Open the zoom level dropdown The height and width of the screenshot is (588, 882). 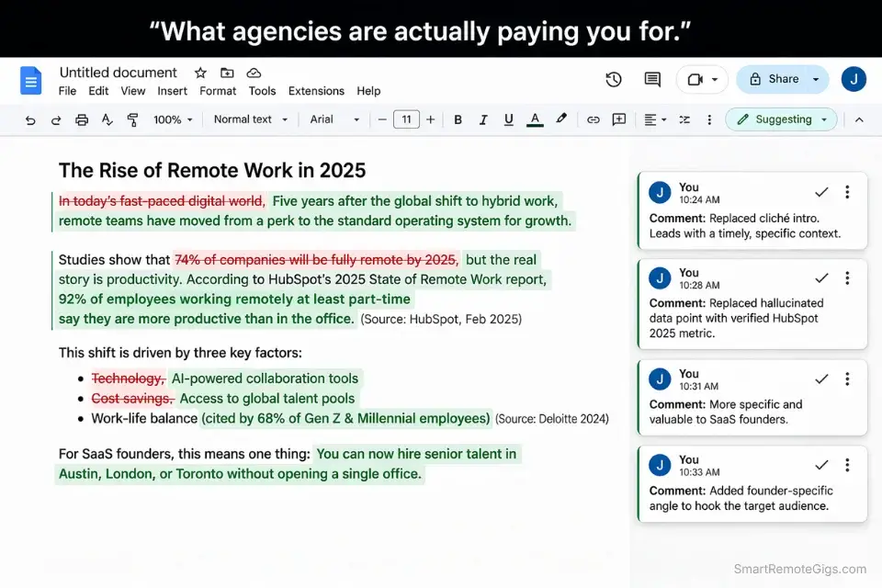pos(170,119)
